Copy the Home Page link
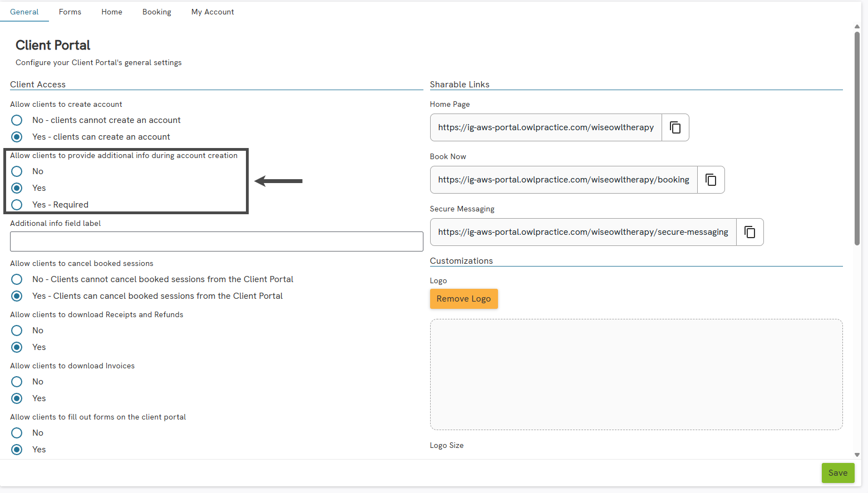Image resolution: width=868 pixels, height=493 pixels. (x=675, y=127)
